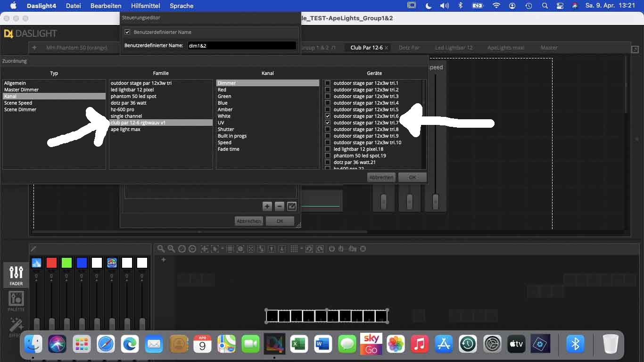Click the zoom out magnifier icon
This screenshot has width=644, height=362.
pos(172,249)
